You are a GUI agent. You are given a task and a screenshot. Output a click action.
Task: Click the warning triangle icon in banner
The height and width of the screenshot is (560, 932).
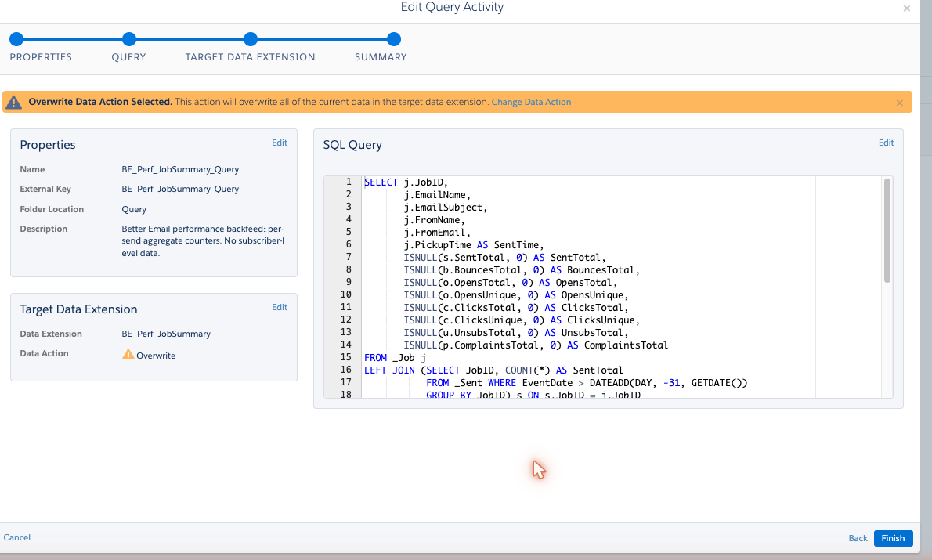[13, 103]
